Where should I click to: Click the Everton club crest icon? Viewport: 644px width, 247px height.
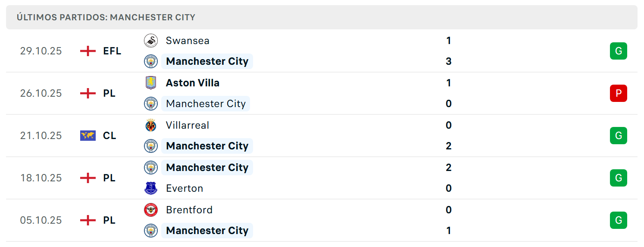pyautogui.click(x=151, y=188)
